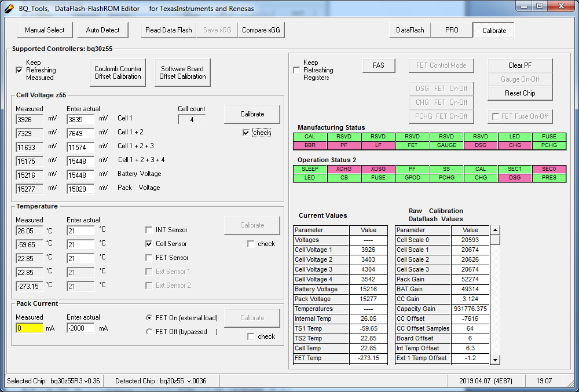This screenshot has width=579, height=392.
Task: Click Read Data Flash button
Action: pos(168,30)
